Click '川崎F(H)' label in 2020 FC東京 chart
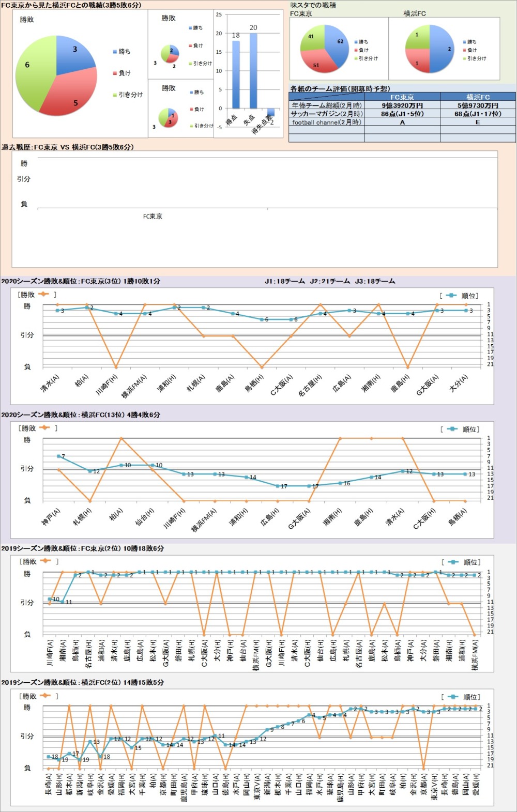The height and width of the screenshot is (812, 517). click(108, 385)
